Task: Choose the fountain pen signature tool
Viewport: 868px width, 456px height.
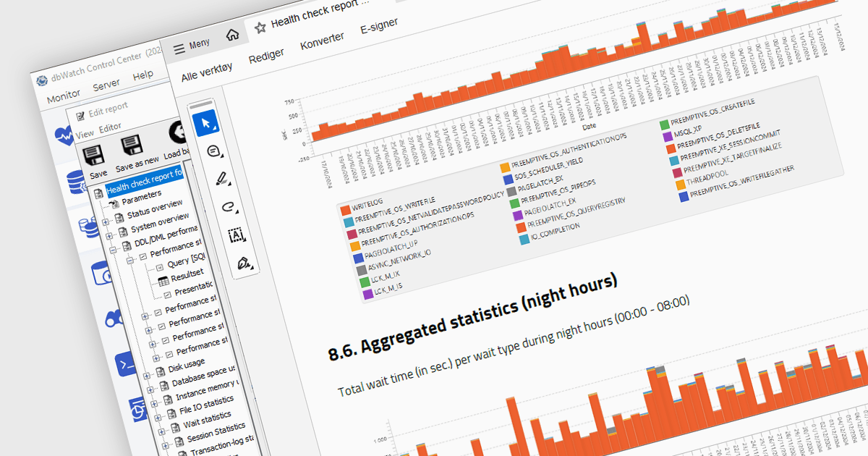Action: pos(244,265)
